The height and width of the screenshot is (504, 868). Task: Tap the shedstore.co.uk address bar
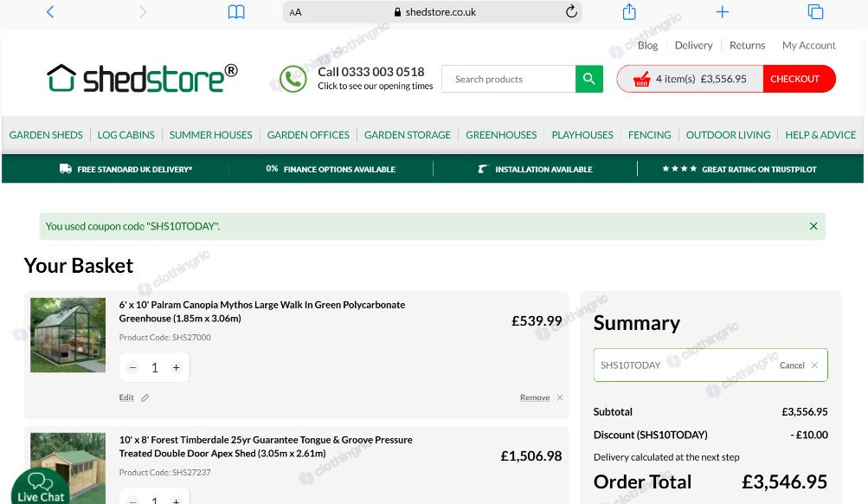point(433,11)
